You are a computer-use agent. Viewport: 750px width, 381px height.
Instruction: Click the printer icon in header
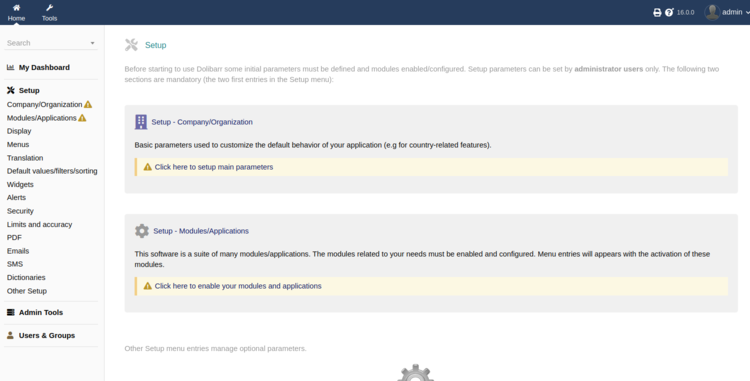657,12
